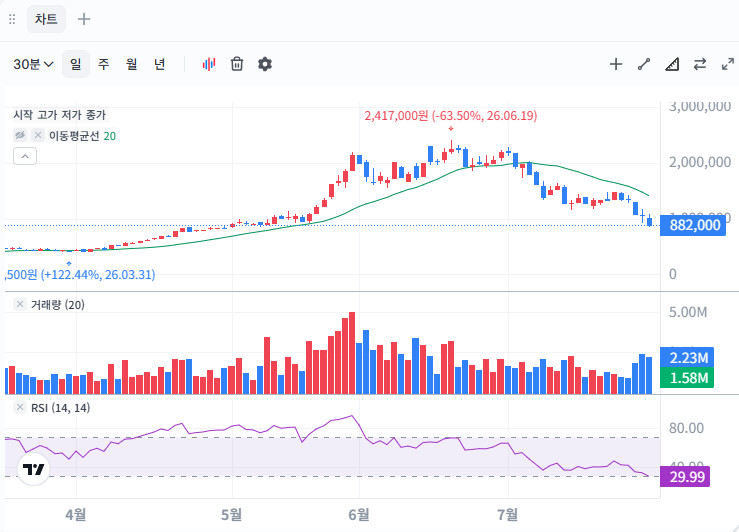
Task: Remove the RSI indicator
Action: [x=20, y=408]
